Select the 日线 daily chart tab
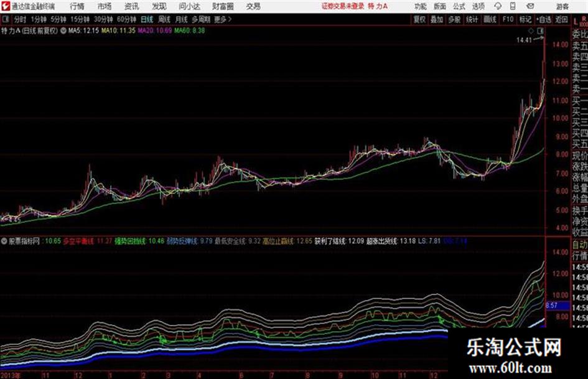This screenshot has height=379, width=588. click(x=147, y=19)
